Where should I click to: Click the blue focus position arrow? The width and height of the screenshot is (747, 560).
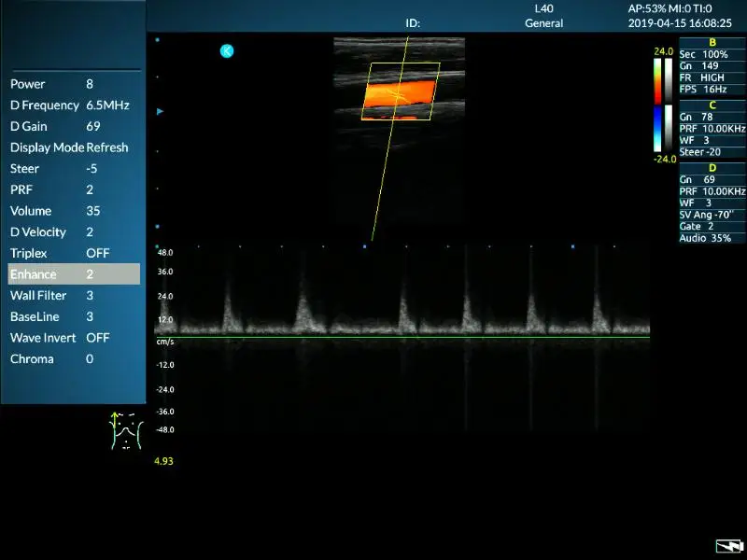click(160, 111)
